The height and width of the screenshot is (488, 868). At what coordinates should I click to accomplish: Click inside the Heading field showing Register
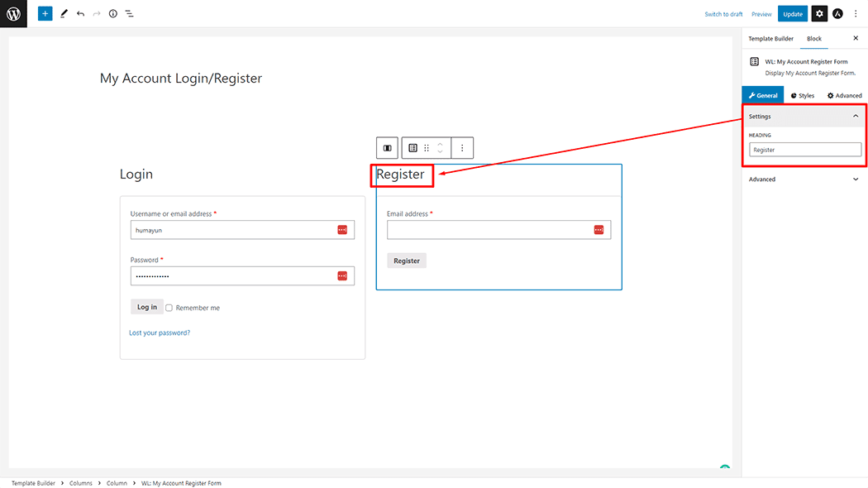804,149
